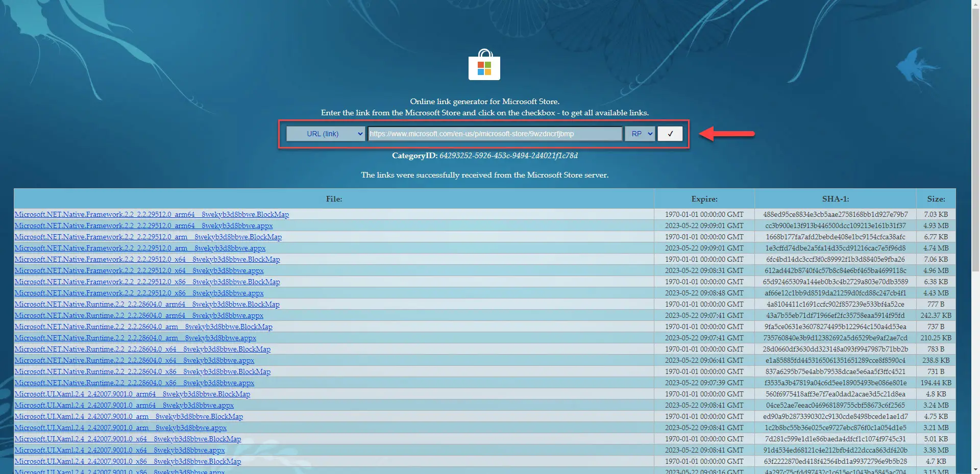980x474 pixels.
Task: Download the Framework.2.2 arm appx link
Action: (x=140, y=248)
